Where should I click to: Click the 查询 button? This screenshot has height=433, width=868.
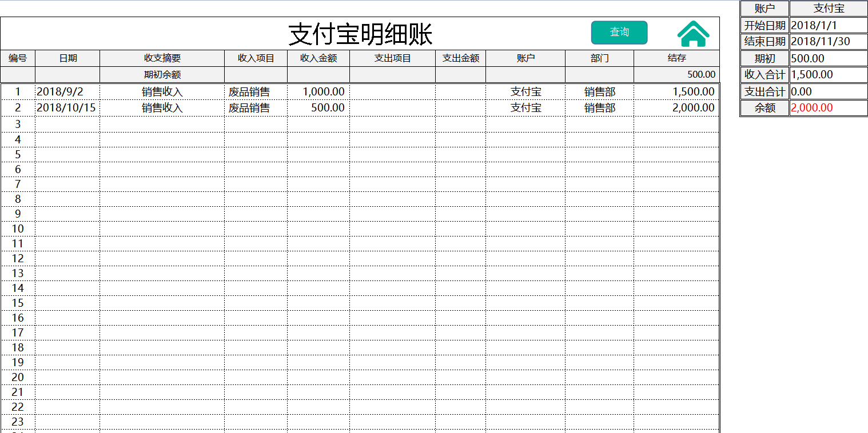pos(619,33)
